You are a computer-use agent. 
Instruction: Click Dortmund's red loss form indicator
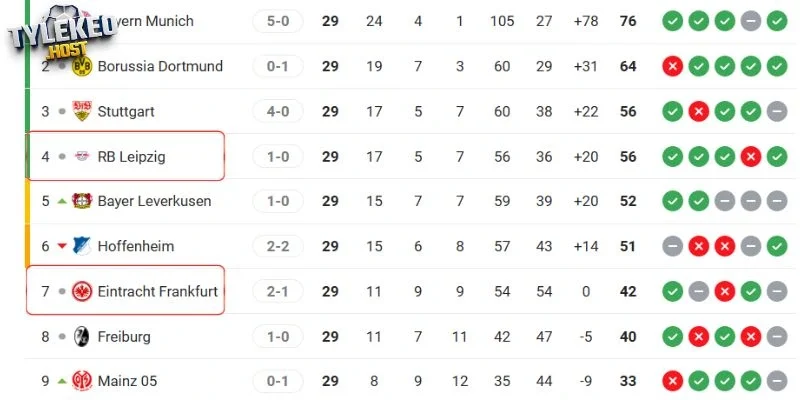pyautogui.click(x=672, y=66)
